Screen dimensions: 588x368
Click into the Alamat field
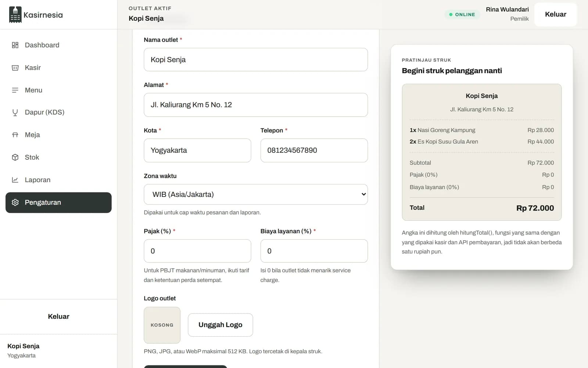point(256,105)
